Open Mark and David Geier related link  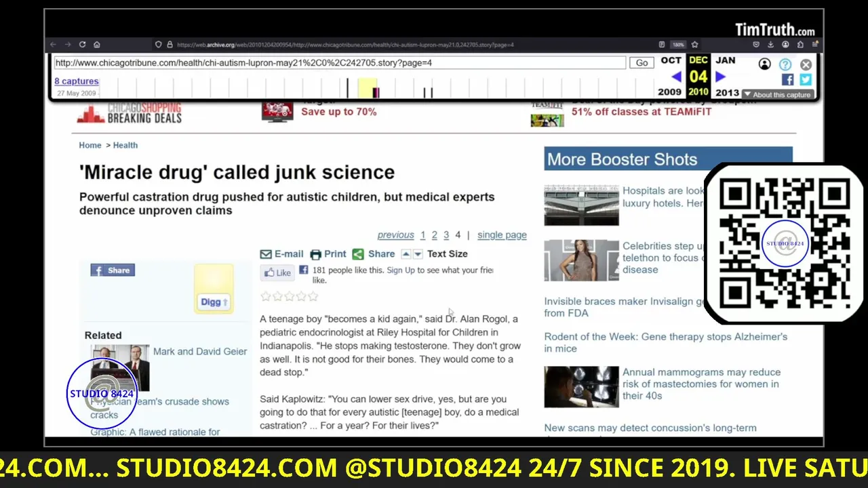tap(200, 351)
